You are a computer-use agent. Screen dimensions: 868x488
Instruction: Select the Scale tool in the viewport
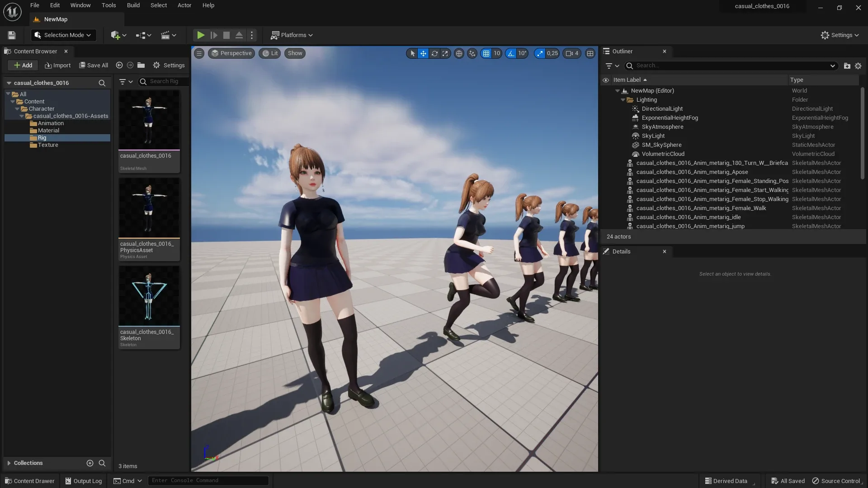point(445,53)
